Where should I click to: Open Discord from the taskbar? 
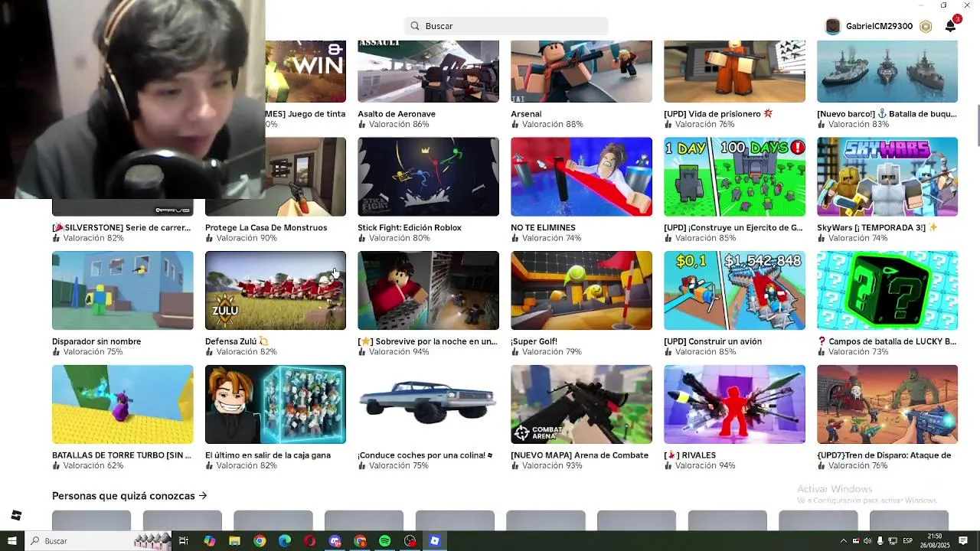(335, 541)
